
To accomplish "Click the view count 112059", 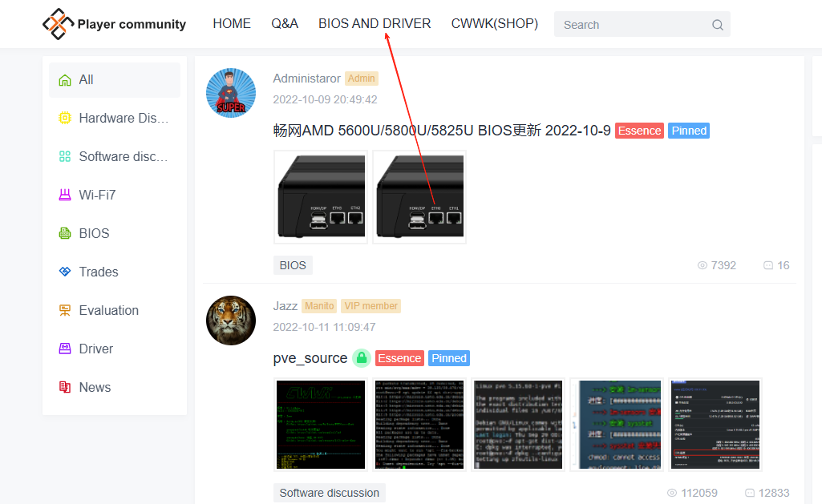I will [699, 493].
